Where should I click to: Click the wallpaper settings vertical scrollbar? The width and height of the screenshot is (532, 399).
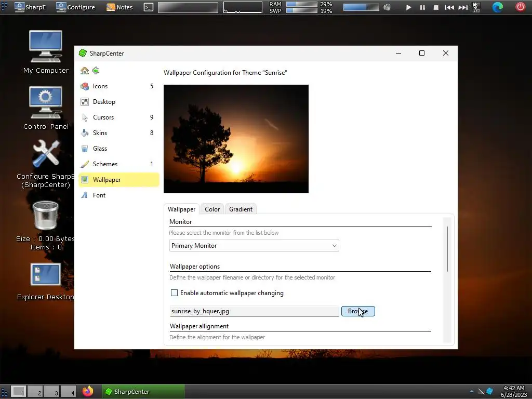pyautogui.click(x=447, y=249)
